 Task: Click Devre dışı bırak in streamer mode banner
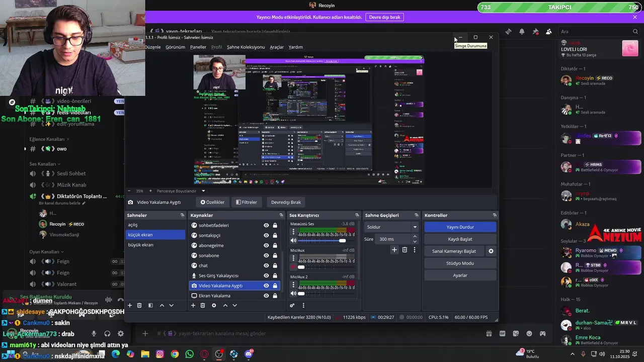[x=385, y=17]
